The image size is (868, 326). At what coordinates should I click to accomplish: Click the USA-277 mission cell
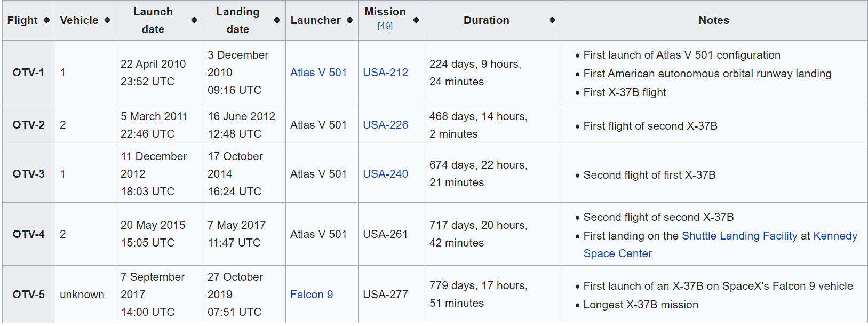pyautogui.click(x=385, y=295)
